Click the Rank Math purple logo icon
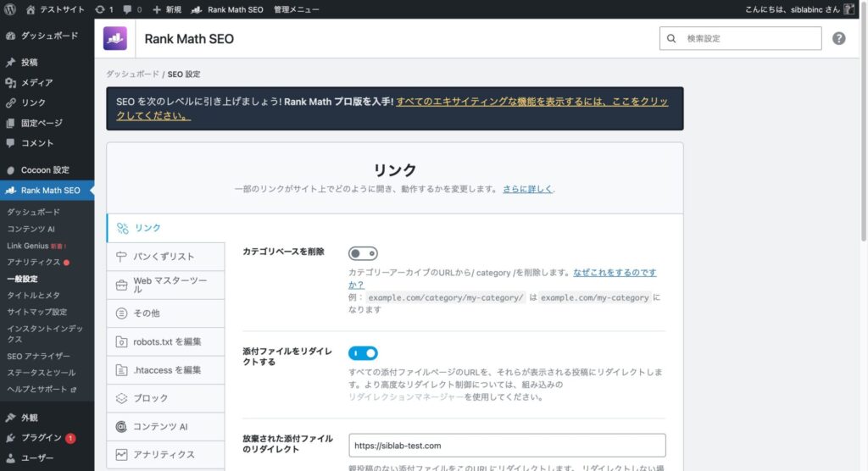Screen dimensions: 868x471 point(115,38)
